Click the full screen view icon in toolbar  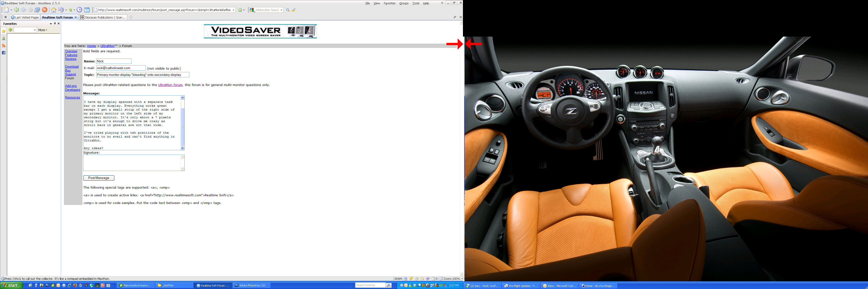87,10
